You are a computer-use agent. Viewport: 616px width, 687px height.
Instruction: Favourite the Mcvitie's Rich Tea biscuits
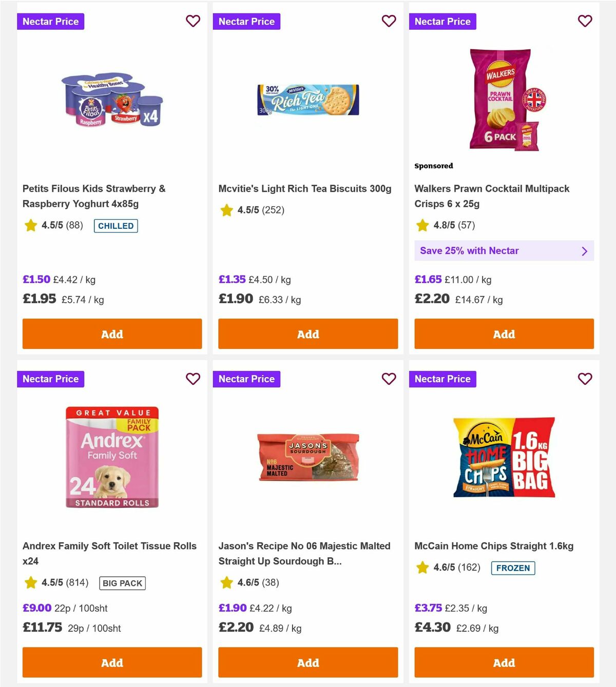coord(389,21)
